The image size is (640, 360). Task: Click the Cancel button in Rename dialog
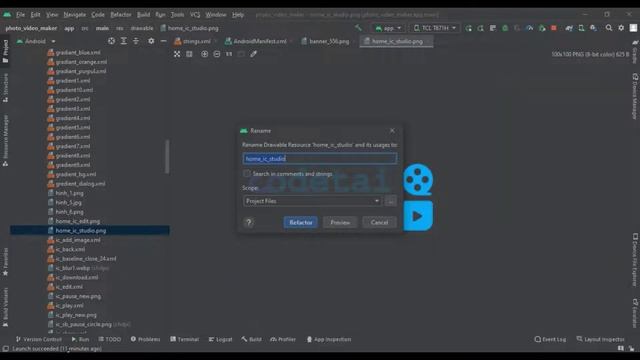click(x=379, y=222)
